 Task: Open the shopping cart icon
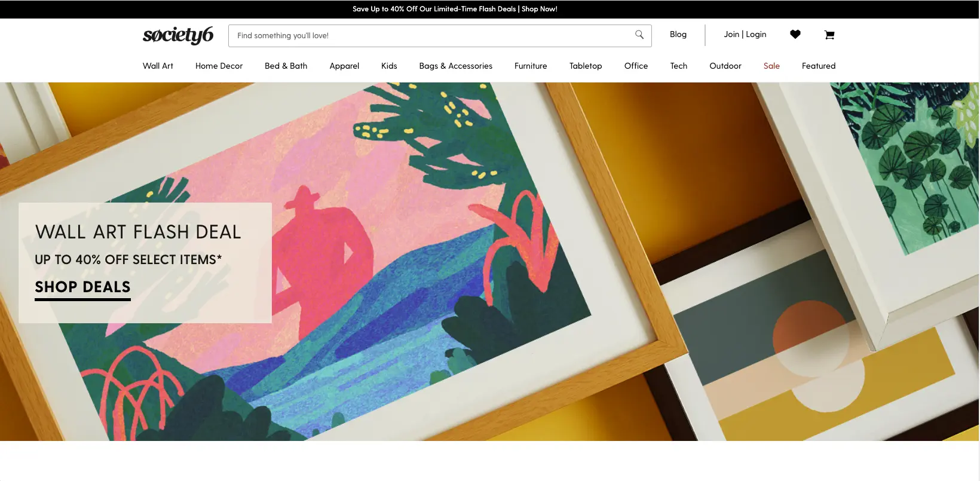(x=829, y=35)
